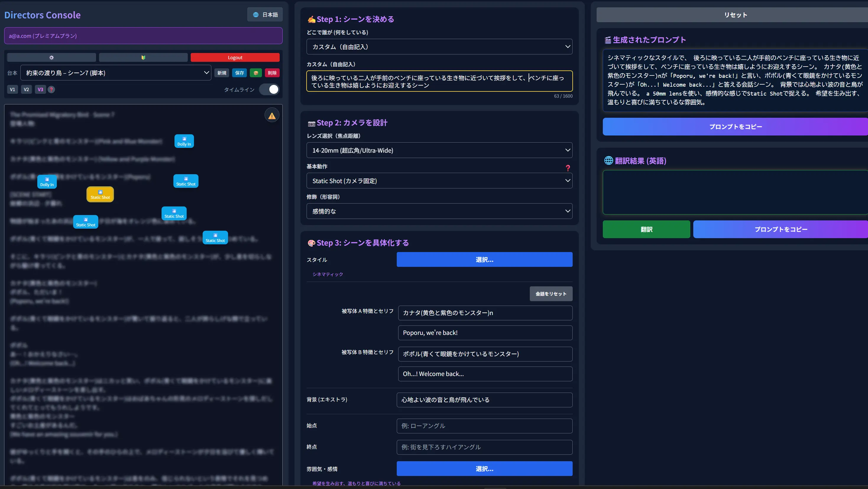
Task: Click the help question mark beside V3
Action: [x=51, y=89]
